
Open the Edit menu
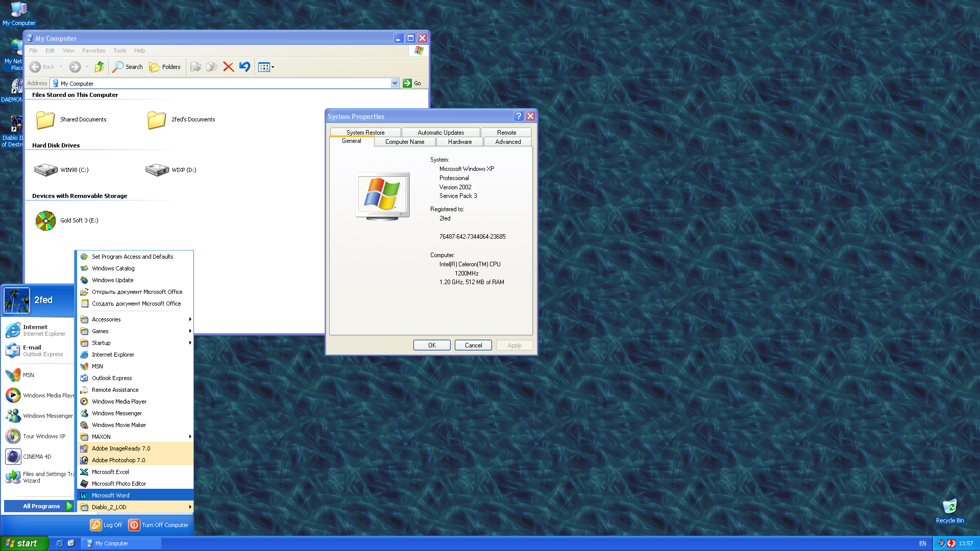[x=50, y=51]
